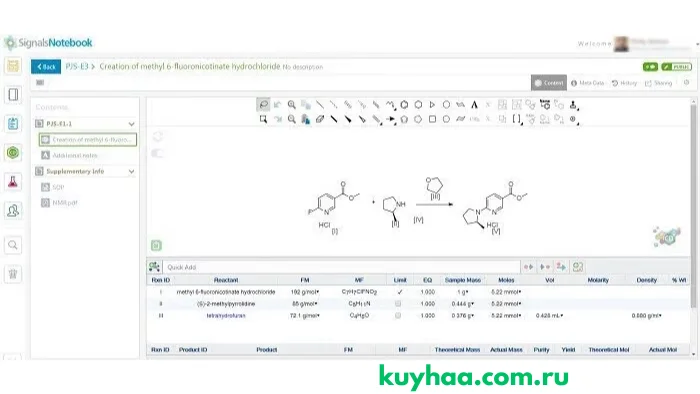Viewport: 700px width, 394px height.
Task: Collapse the PJS-E1-1 section
Action: (131, 124)
